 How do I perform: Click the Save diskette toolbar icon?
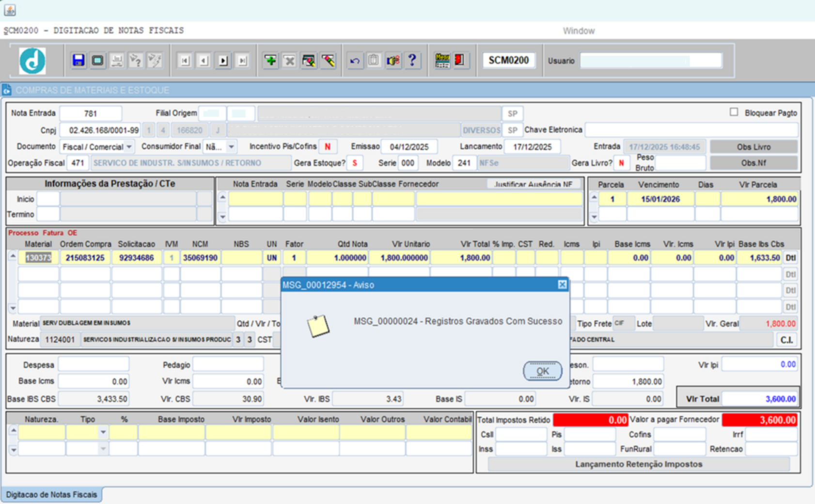pos(78,61)
